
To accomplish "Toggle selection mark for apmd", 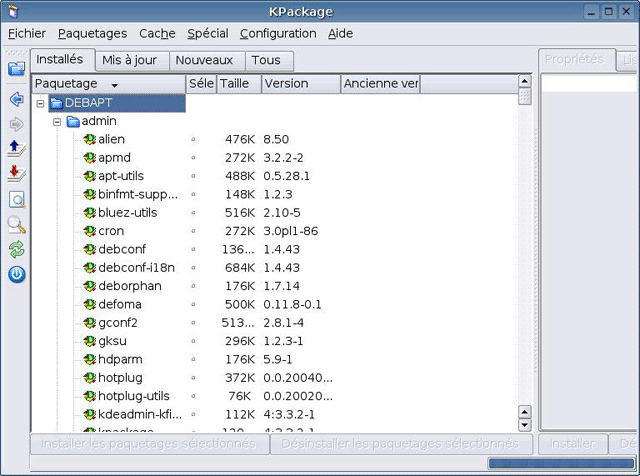I will coord(193,158).
